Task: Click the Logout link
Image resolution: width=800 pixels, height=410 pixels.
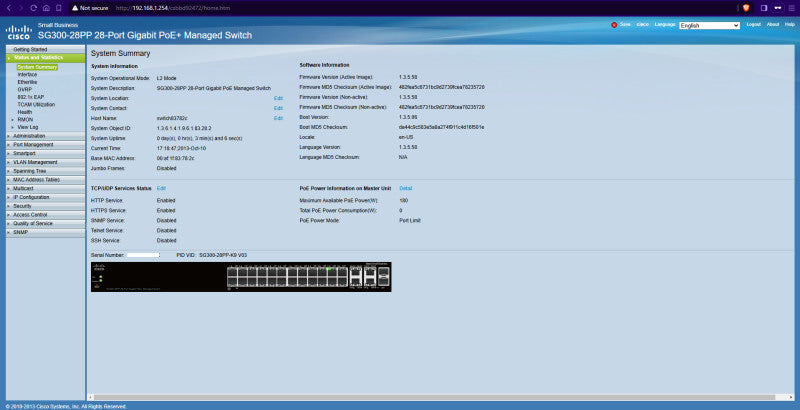Action: point(754,24)
